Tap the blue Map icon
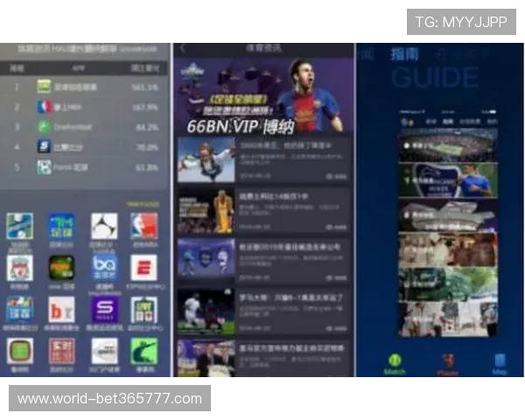 coord(500,360)
